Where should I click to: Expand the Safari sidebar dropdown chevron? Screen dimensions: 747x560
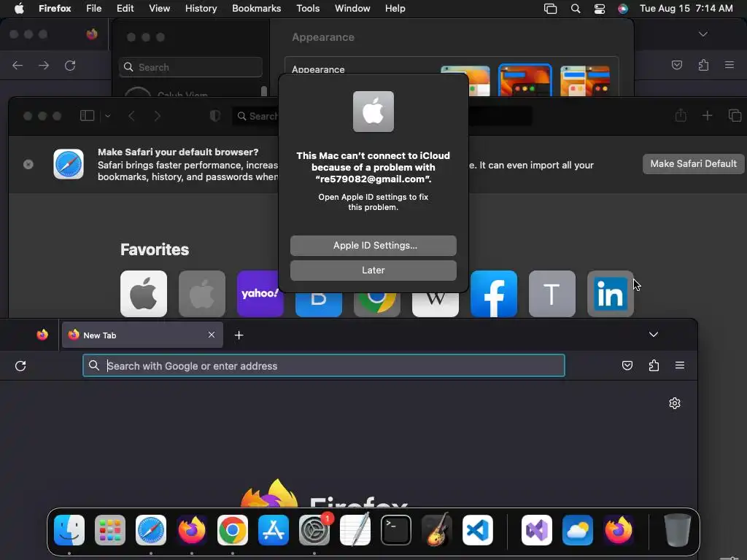coord(108,116)
